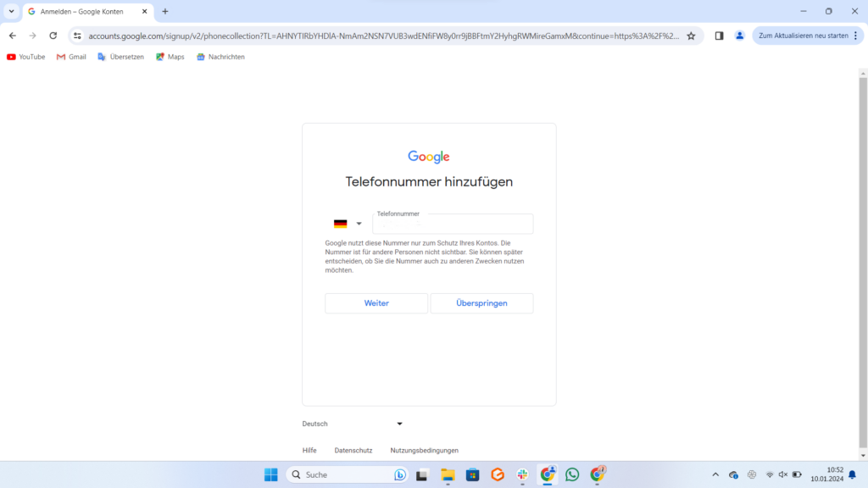This screenshot has height=488, width=868.
Task: Open the Chrome side panel
Action: tap(719, 36)
